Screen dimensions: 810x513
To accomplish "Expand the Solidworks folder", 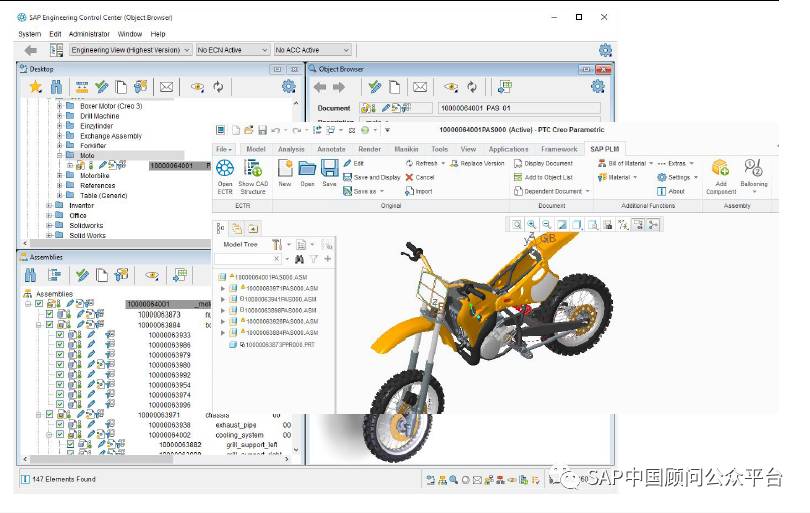I will point(50,225).
